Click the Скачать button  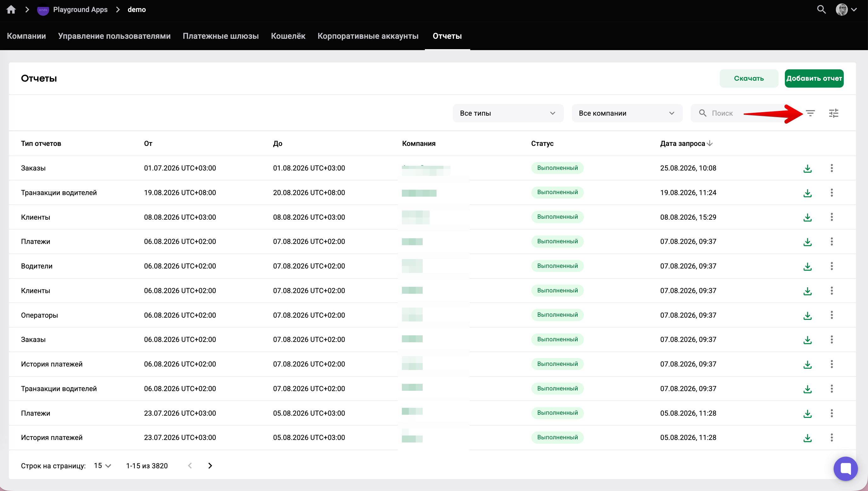tap(749, 78)
